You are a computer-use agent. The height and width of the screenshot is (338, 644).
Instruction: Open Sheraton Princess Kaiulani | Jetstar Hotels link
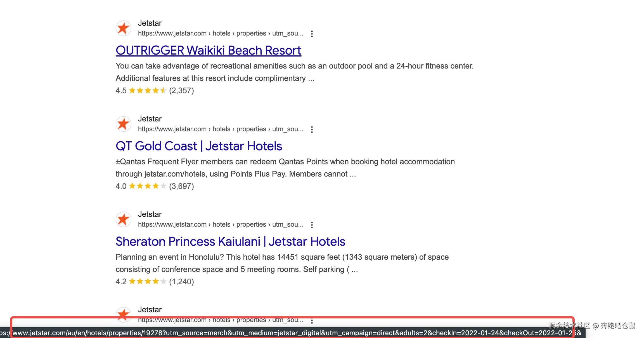[x=230, y=242]
